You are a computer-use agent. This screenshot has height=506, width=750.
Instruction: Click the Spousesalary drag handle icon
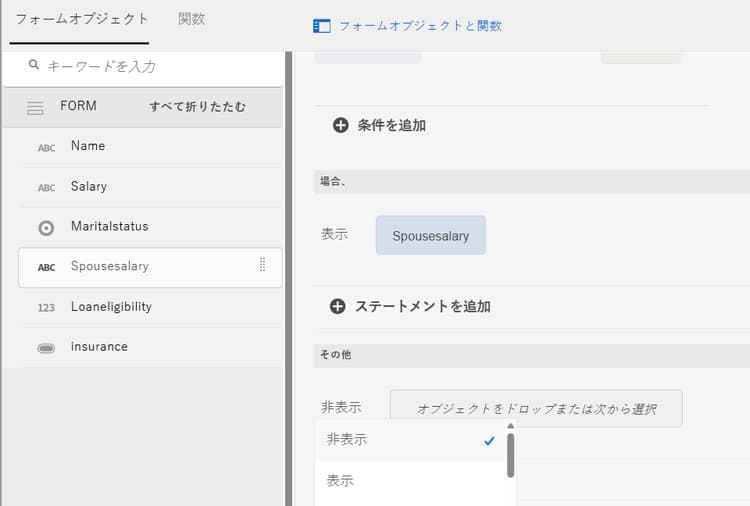263,264
